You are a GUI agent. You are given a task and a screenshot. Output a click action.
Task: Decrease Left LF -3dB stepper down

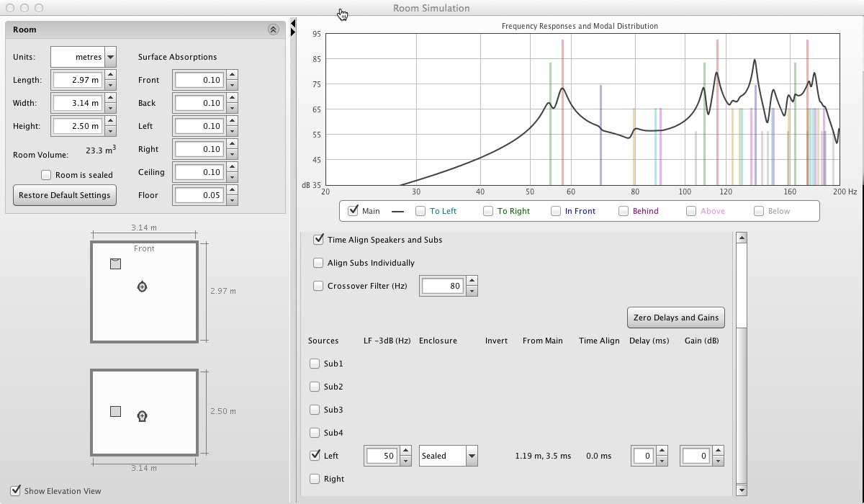405,461
